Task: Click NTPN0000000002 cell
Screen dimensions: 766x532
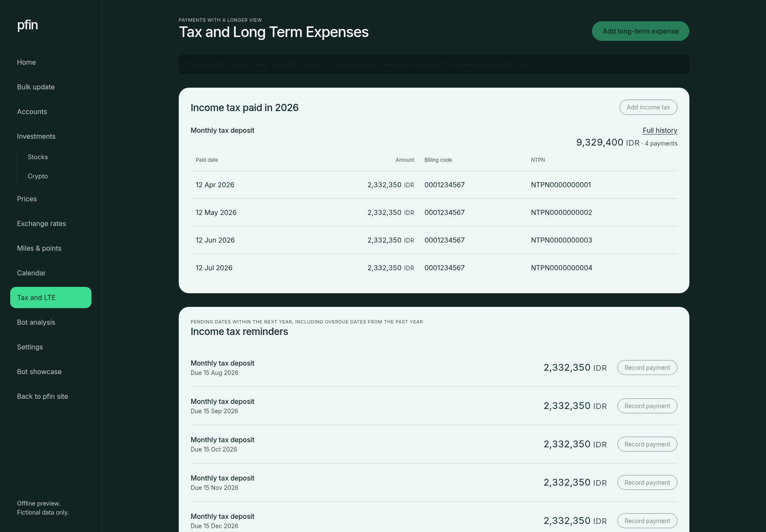Action: coord(562,212)
